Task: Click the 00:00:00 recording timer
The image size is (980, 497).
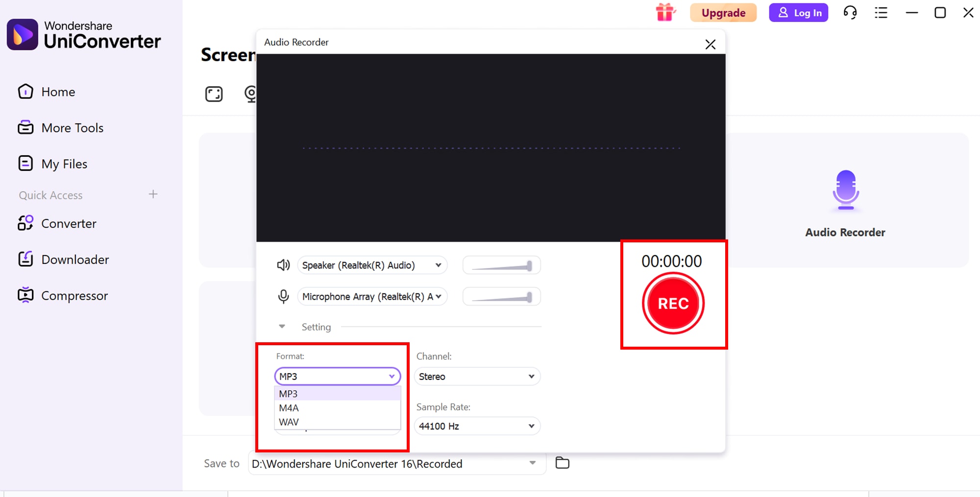Action: [x=672, y=261]
